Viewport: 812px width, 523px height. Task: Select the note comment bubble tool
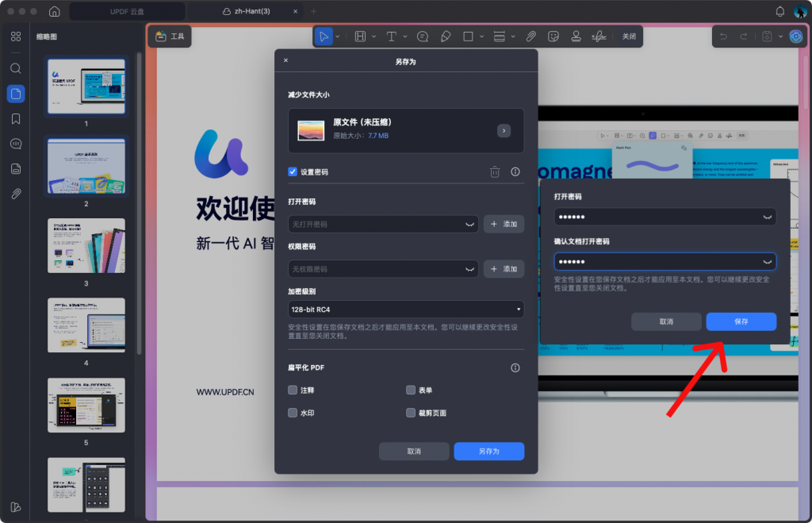pos(423,37)
